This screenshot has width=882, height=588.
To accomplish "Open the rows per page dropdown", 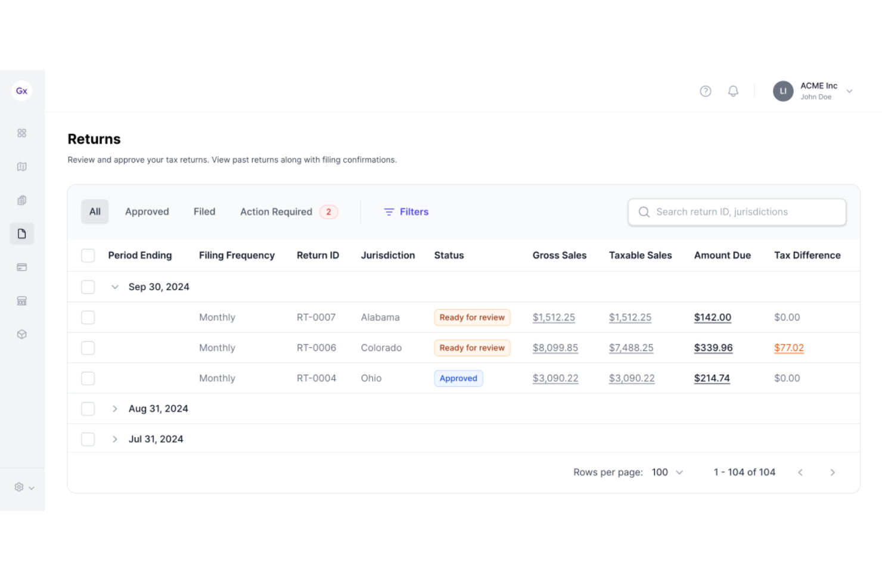I will point(666,472).
